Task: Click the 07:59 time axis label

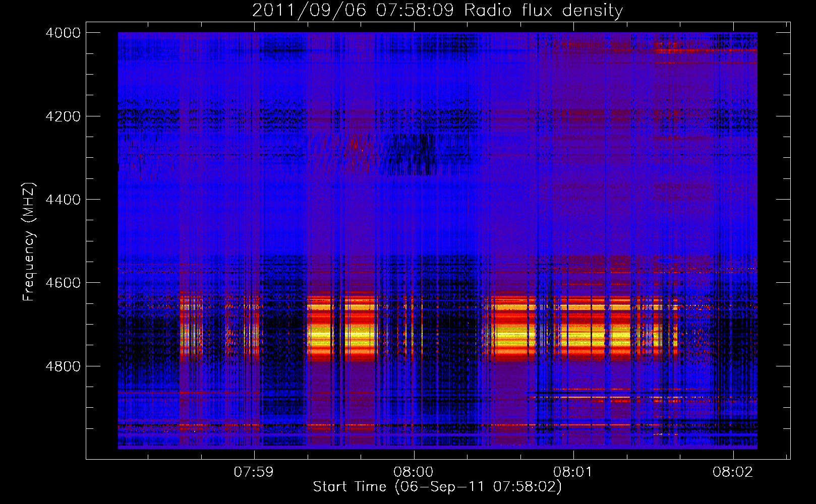Action: pos(254,472)
